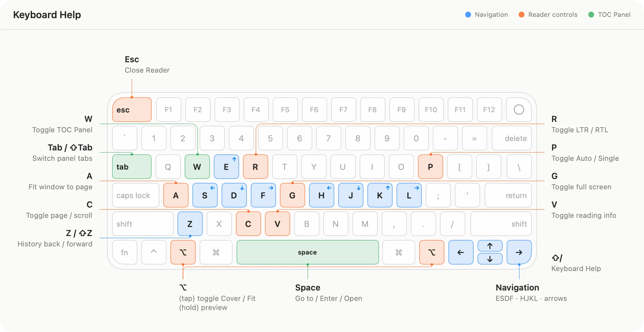Click the Reader controls legend item

coord(548,15)
